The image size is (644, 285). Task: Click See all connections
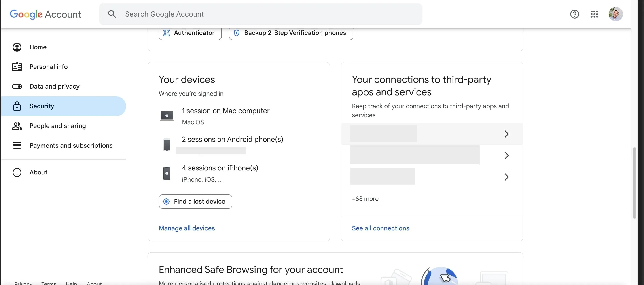381,228
